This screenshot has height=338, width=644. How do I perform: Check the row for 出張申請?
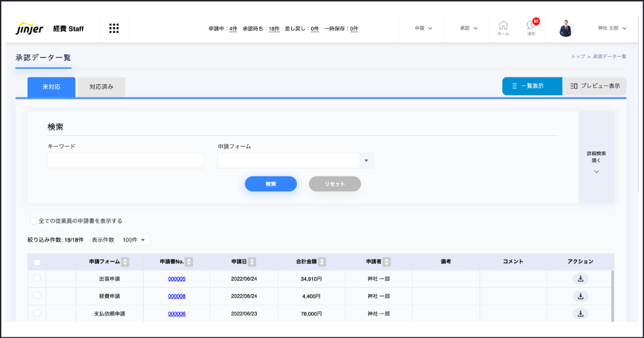click(37, 279)
